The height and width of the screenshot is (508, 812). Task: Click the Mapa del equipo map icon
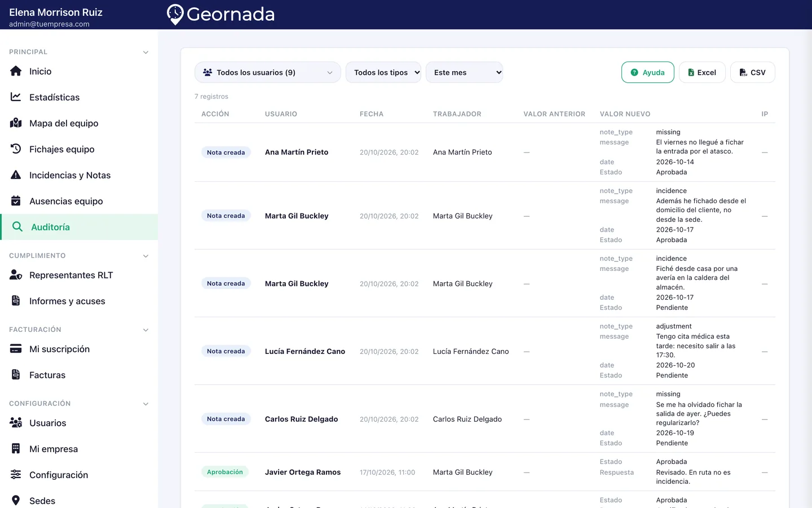pos(16,123)
